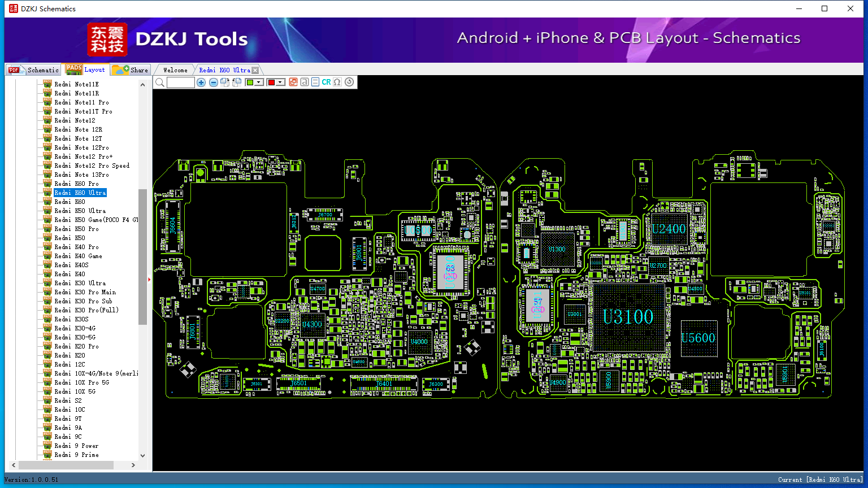Click the board icon beside Redmi K60
The height and width of the screenshot is (488, 868).
point(47,202)
